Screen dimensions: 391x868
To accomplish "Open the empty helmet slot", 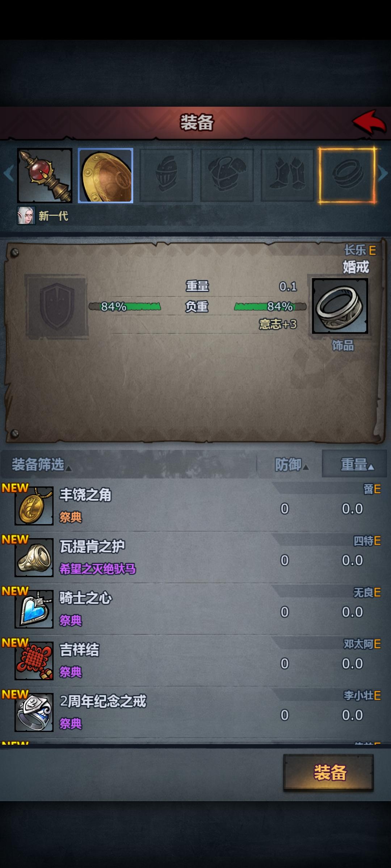I will 166,175.
